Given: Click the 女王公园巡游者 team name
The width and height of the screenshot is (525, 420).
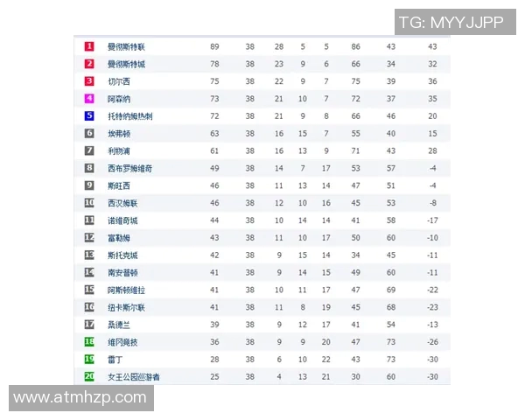Looking at the screenshot, I should (x=133, y=376).
